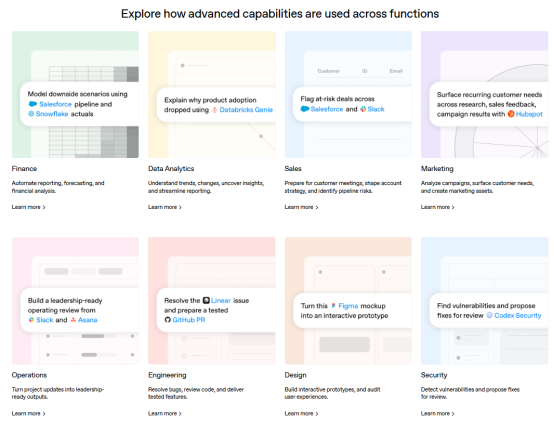Image resolution: width=554 pixels, height=433 pixels.
Task: Click 'Automate reporting, forecasting' description text
Action: pos(58,187)
